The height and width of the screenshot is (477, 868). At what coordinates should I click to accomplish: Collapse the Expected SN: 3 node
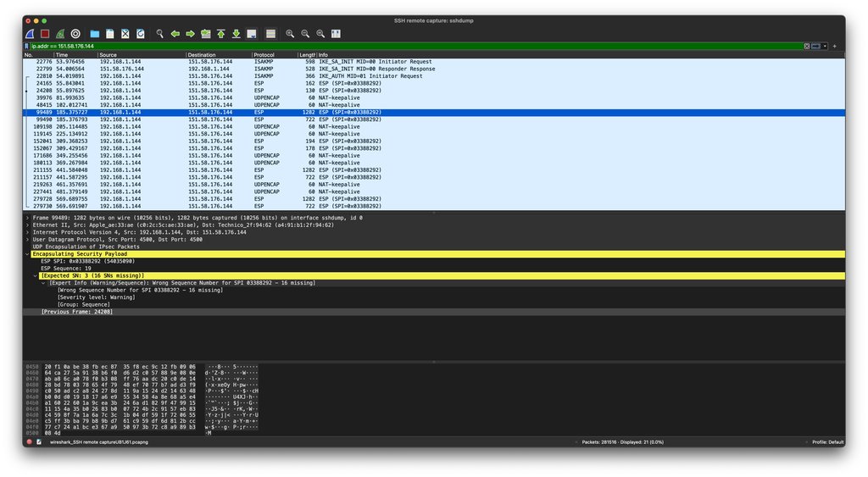[36, 275]
